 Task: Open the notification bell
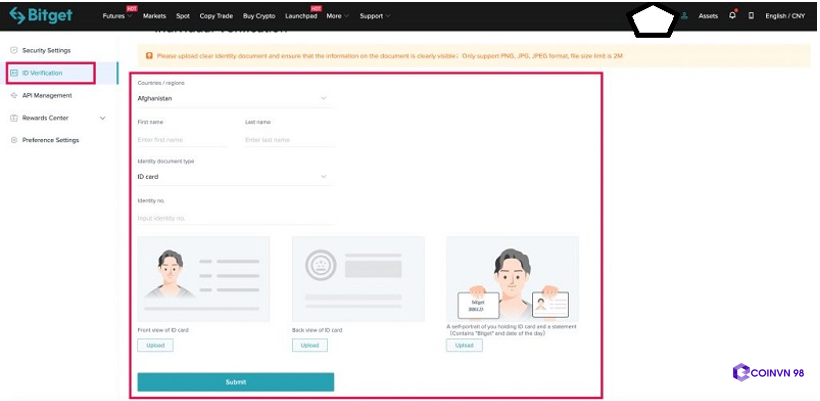(x=732, y=16)
